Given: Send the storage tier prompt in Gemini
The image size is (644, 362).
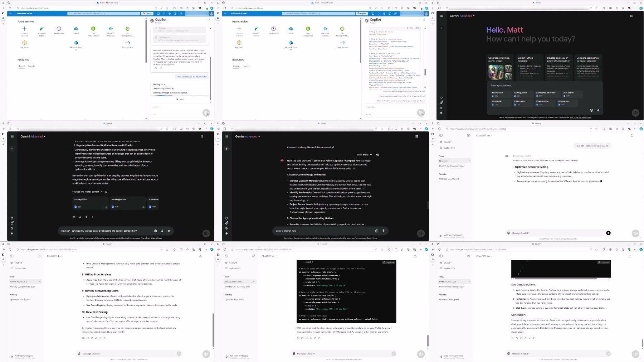Looking at the screenshot, I should click(x=169, y=231).
